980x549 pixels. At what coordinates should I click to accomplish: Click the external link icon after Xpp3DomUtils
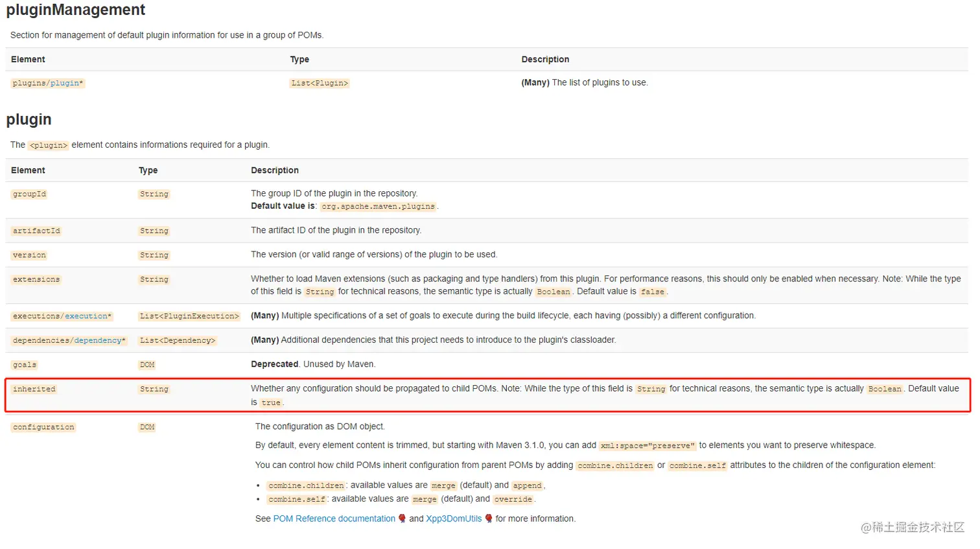pos(489,519)
